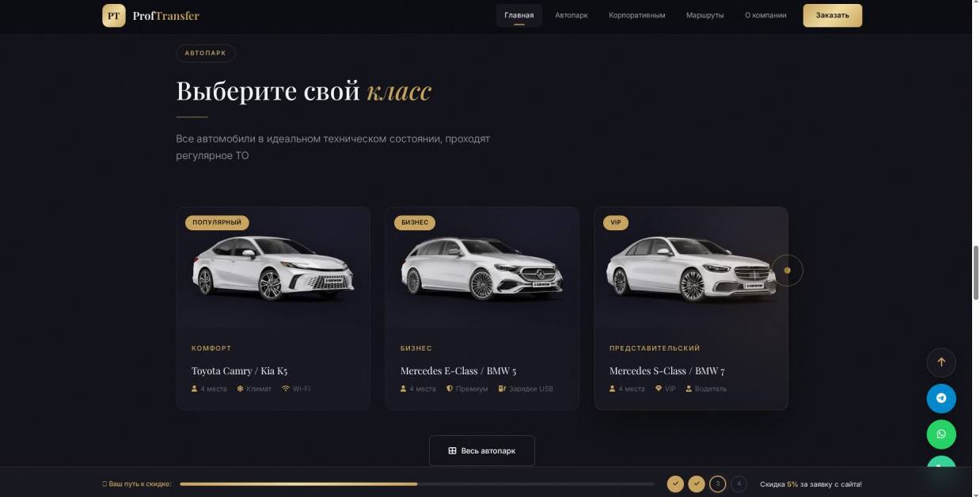Click the grid icon in Весь автопарк
Viewport: 980px width, 497px height.
coord(452,450)
